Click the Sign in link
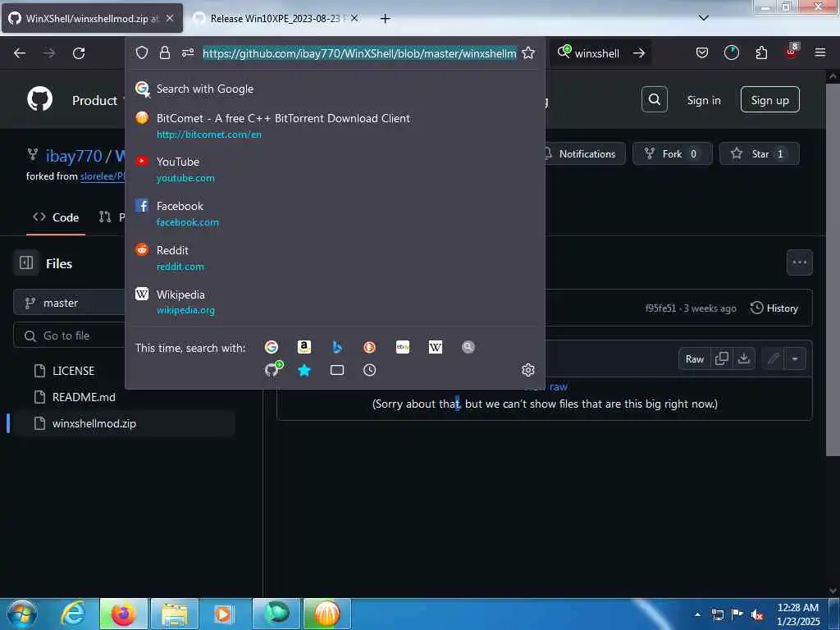The height and width of the screenshot is (630, 840). 703,100
